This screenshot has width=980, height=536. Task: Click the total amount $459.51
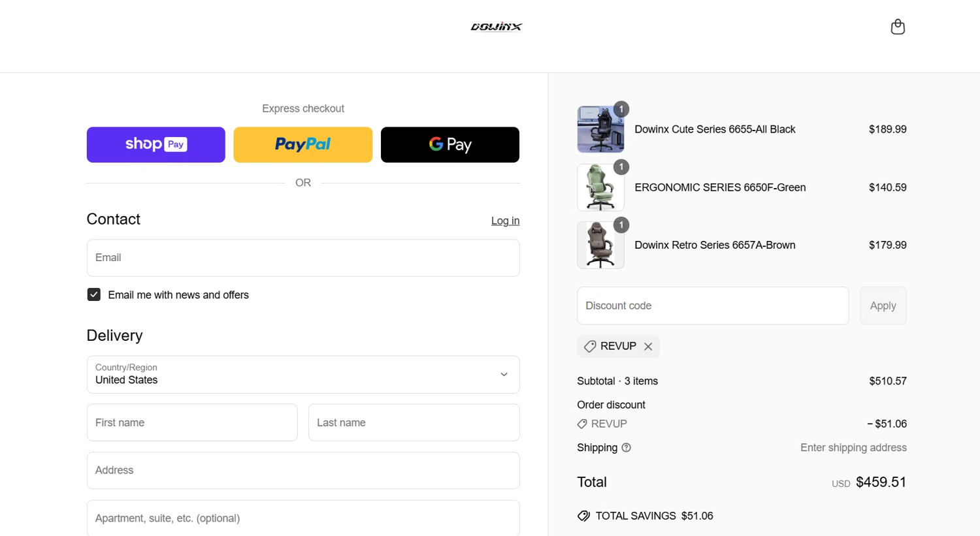pyautogui.click(x=881, y=482)
